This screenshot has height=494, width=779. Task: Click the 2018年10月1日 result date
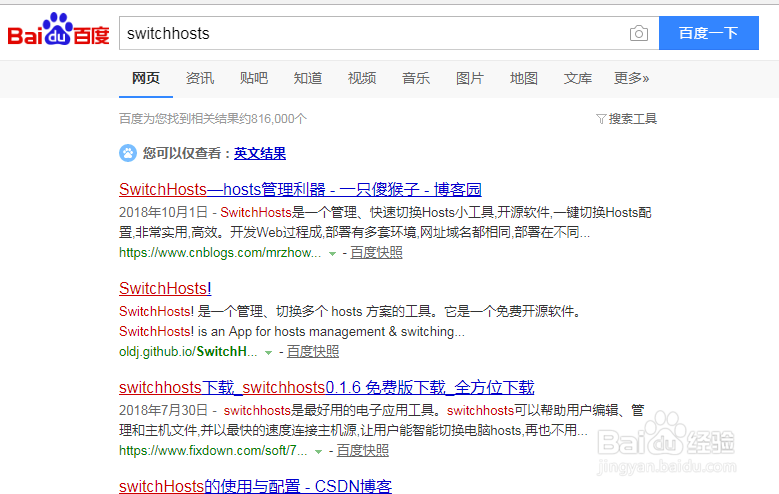point(163,213)
